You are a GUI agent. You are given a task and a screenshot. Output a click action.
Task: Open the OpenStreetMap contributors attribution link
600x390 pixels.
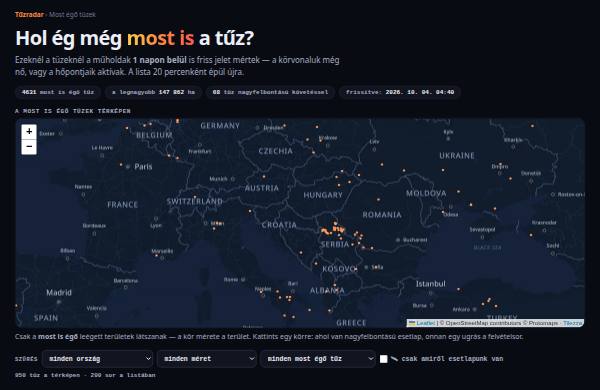click(483, 323)
